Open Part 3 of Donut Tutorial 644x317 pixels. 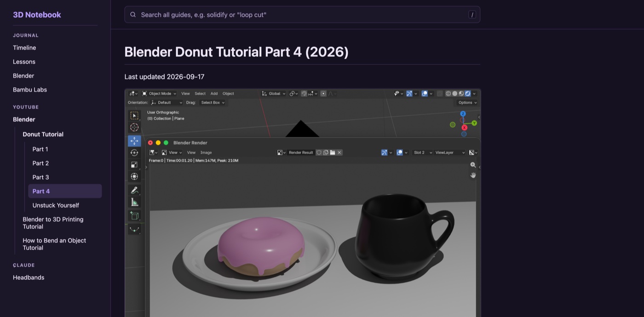[40, 177]
